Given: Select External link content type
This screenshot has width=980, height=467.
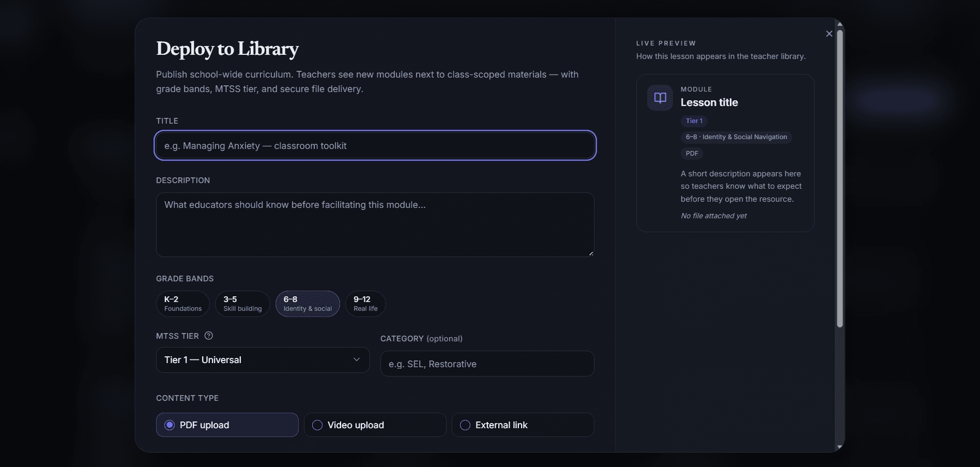Looking at the screenshot, I should 523,425.
